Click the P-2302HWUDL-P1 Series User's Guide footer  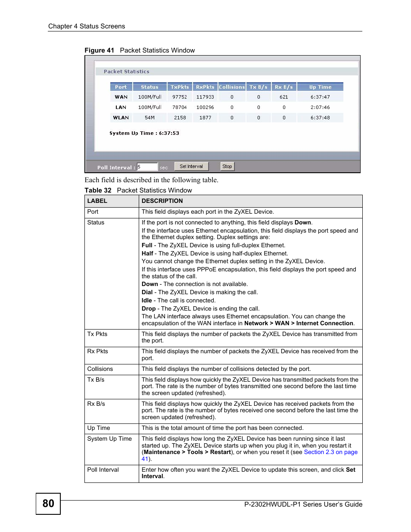pyautogui.click(x=303, y=504)
